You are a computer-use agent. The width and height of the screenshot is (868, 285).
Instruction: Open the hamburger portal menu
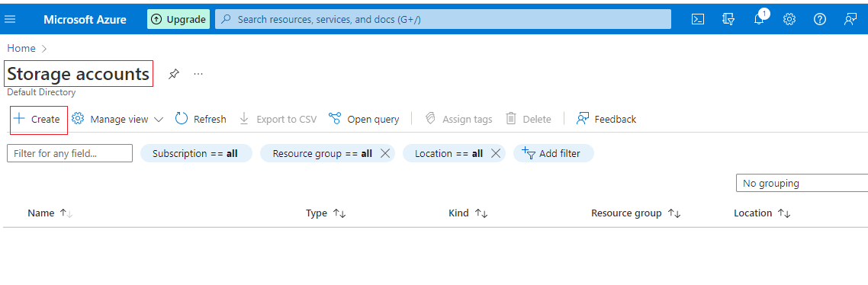[x=10, y=19]
